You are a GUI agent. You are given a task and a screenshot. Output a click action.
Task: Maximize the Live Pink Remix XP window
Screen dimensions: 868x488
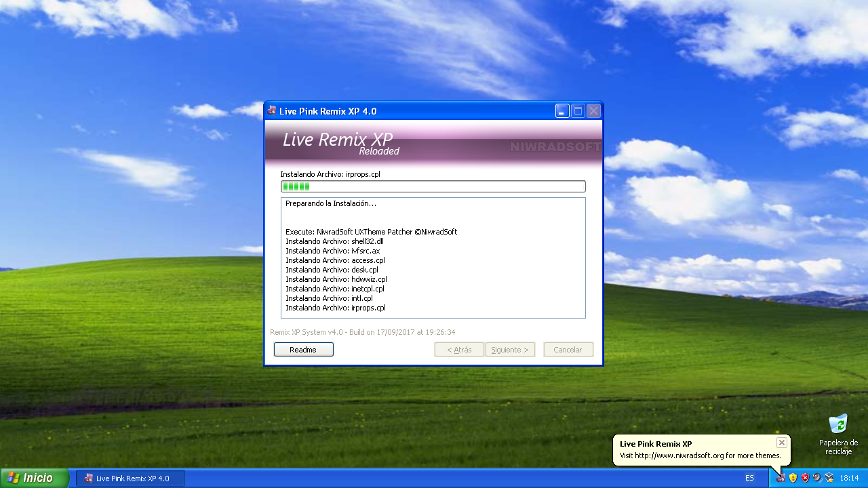[x=578, y=111]
